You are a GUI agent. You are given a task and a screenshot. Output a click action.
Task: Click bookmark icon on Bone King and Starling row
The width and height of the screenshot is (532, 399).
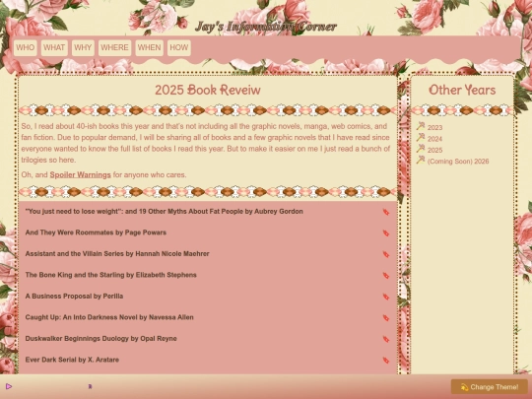[386, 276]
